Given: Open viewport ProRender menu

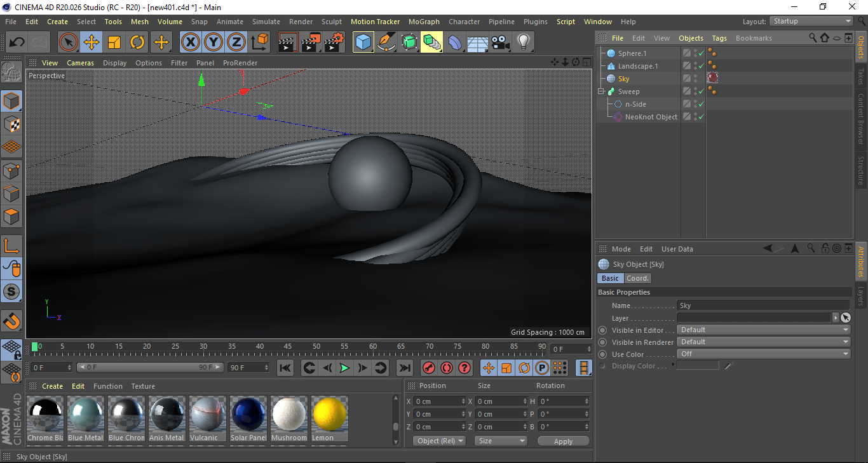Looking at the screenshot, I should point(240,63).
